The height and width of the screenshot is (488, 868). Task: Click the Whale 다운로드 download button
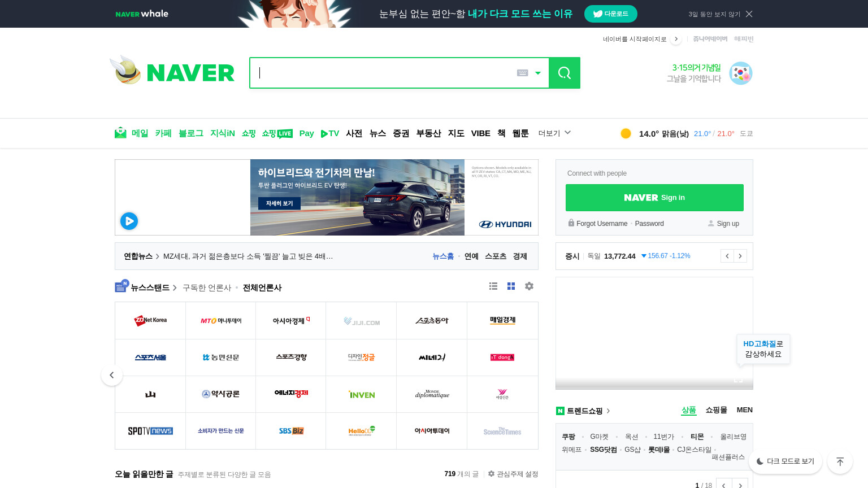point(611,14)
